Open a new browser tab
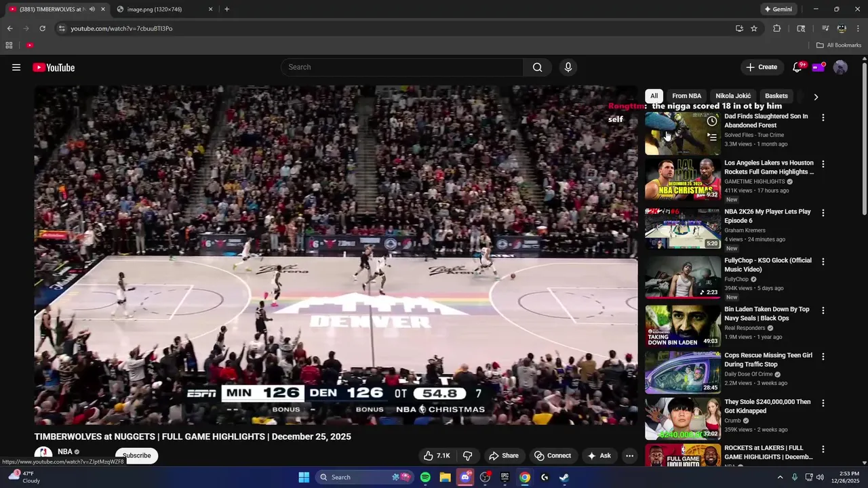The image size is (868, 488). [x=226, y=9]
